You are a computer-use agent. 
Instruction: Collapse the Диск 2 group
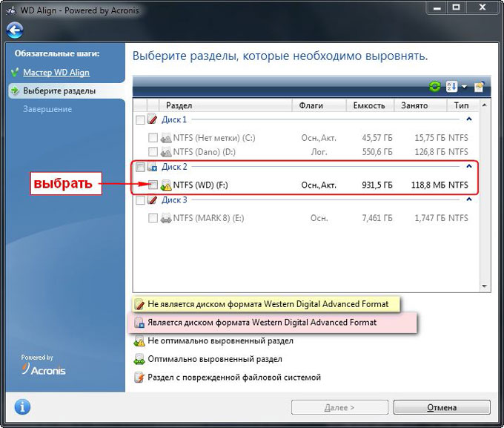pos(469,166)
